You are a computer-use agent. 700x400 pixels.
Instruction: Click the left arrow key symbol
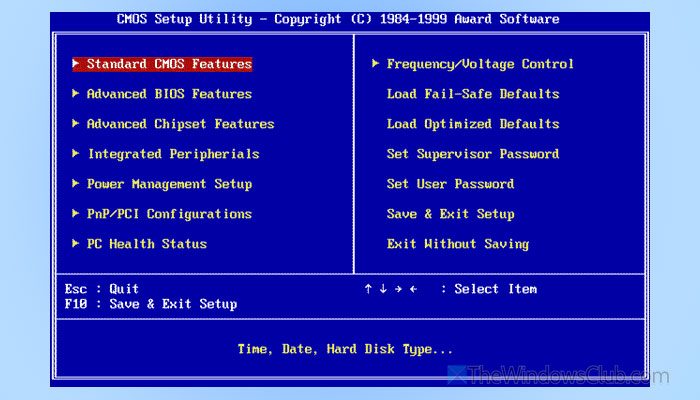coord(413,289)
